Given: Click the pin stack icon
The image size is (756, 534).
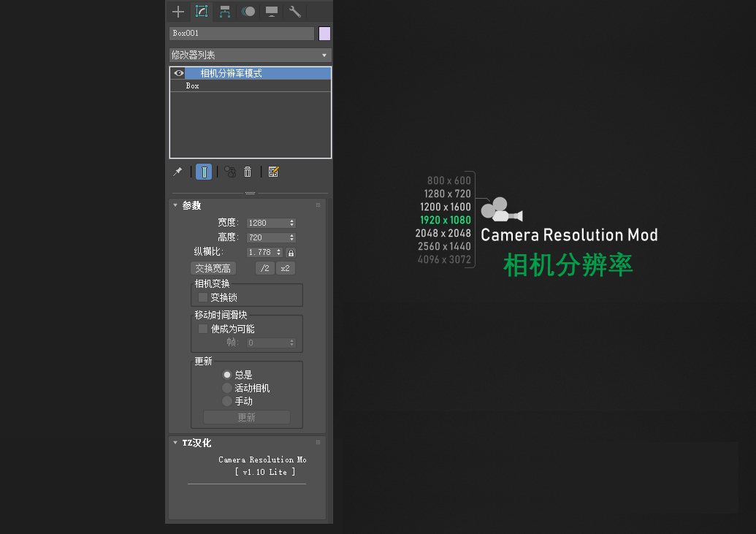Looking at the screenshot, I should point(177,172).
